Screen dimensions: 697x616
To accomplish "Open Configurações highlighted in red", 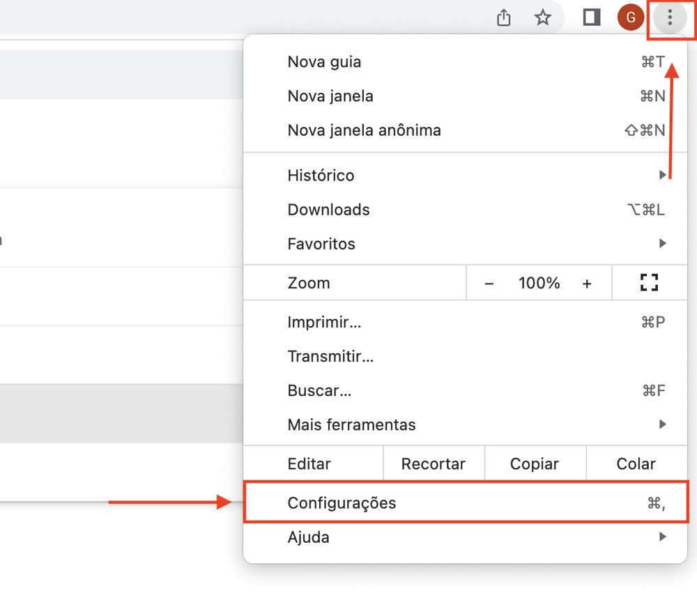I will click(x=341, y=502).
